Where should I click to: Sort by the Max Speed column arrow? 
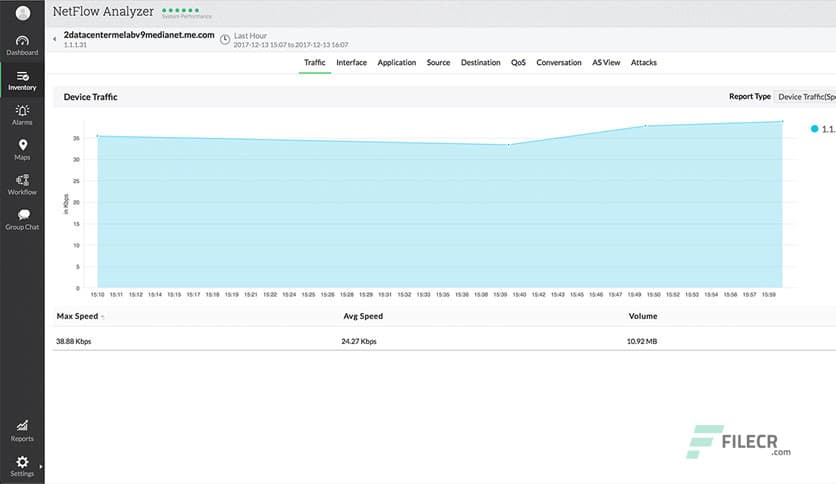102,317
